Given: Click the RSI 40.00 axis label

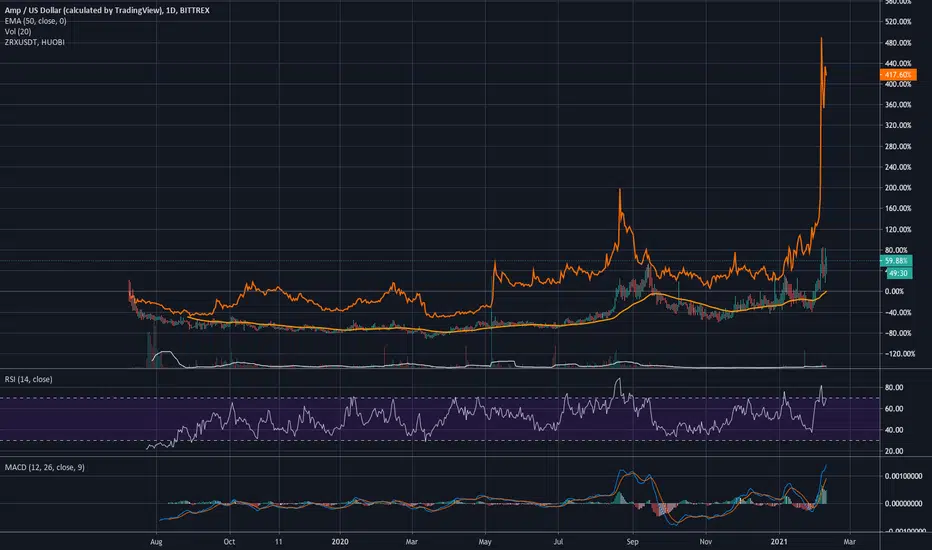Looking at the screenshot, I should point(894,430).
